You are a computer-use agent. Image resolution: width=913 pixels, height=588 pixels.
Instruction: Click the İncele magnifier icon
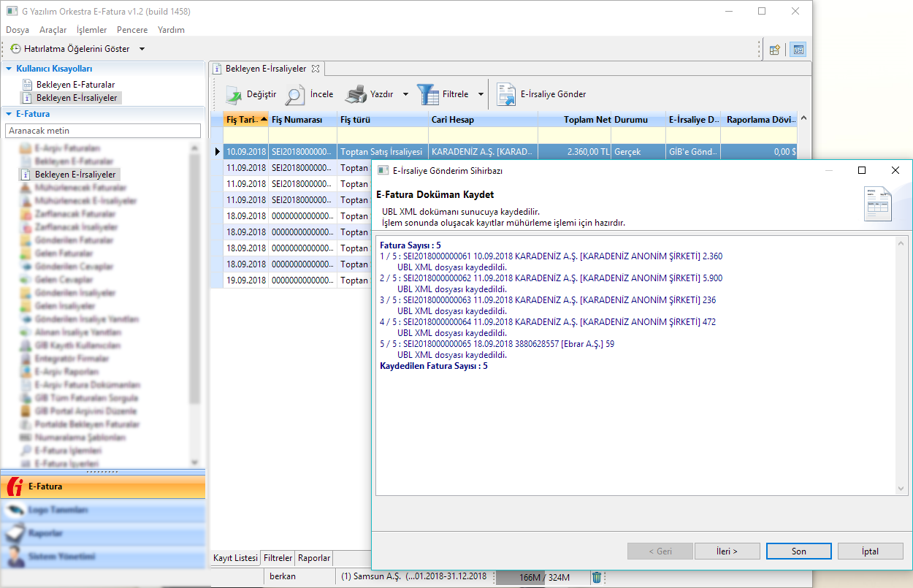pos(295,94)
